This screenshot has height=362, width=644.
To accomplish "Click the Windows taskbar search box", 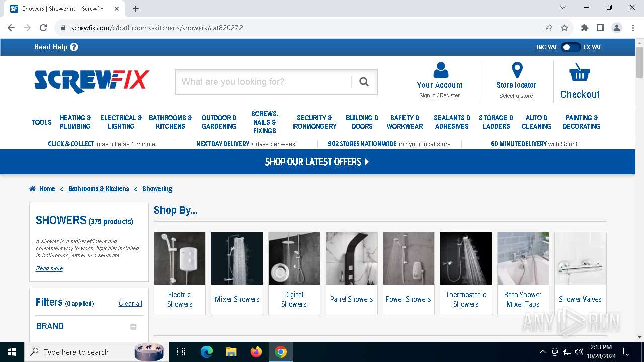I will point(96,352).
